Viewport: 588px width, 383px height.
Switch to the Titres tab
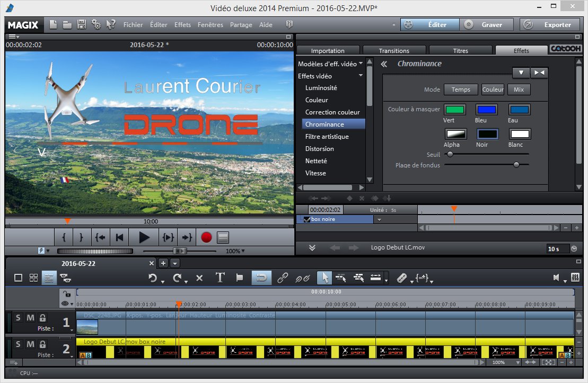click(x=461, y=51)
